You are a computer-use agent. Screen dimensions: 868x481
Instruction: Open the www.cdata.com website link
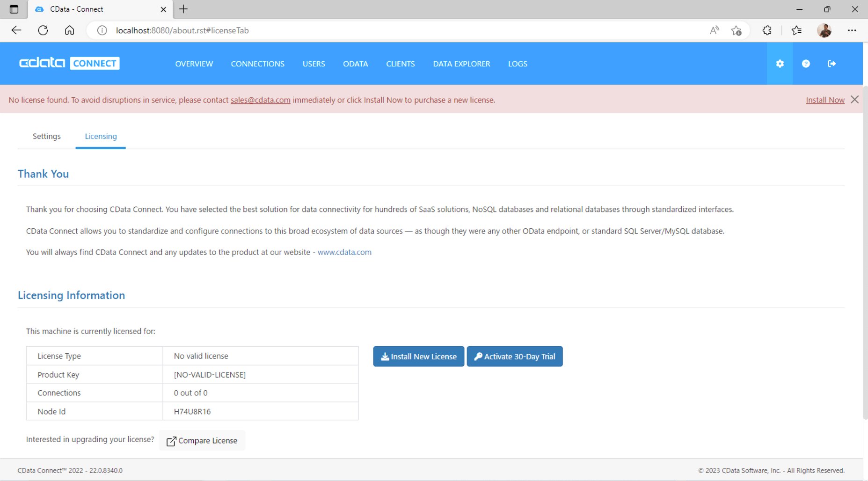[x=344, y=252]
